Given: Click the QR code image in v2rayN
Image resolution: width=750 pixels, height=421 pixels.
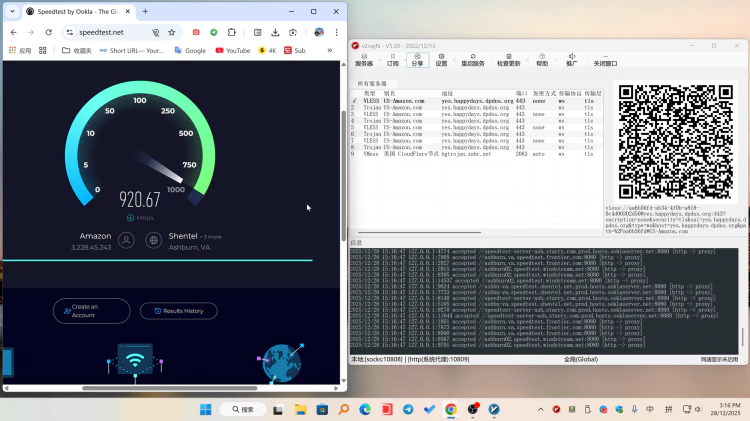Looking at the screenshot, I should (x=676, y=142).
